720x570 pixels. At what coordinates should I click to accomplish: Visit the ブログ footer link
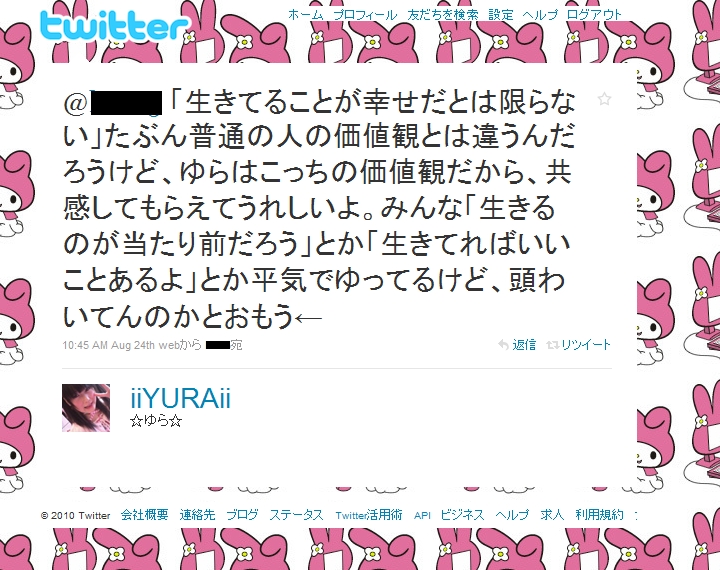pyautogui.click(x=242, y=515)
